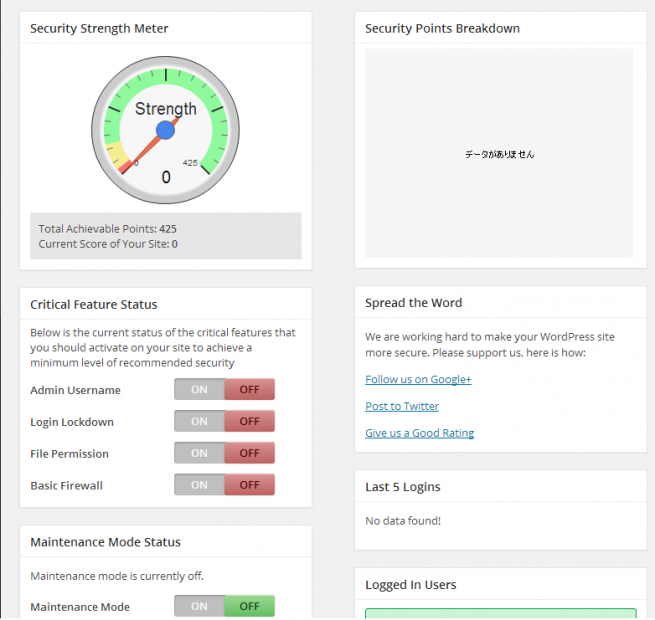Image resolution: width=655 pixels, height=620 pixels.
Task: Select OFF on File Permission toggle
Action: coord(249,453)
